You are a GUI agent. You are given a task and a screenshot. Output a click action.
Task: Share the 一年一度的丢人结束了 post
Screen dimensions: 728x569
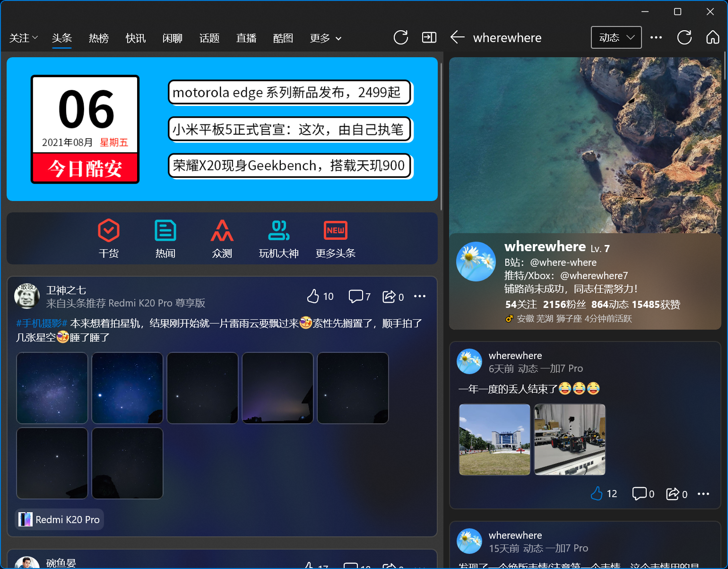point(677,494)
